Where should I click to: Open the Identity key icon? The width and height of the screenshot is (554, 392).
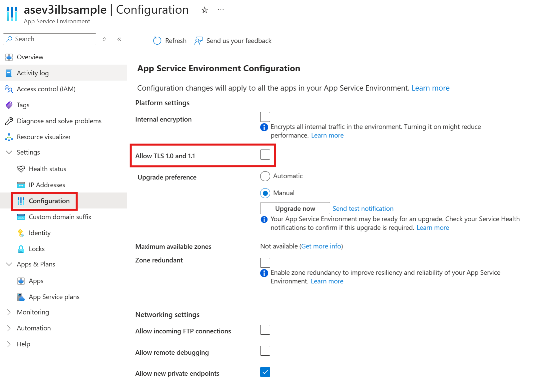click(21, 233)
